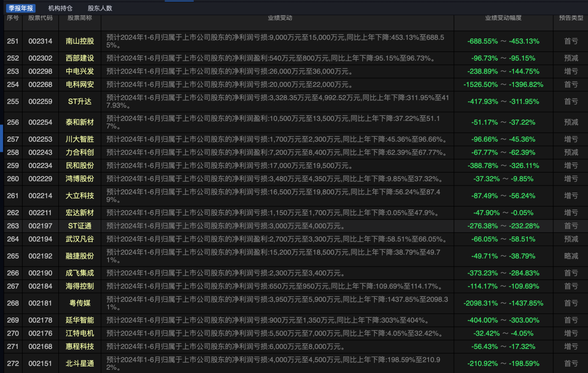Open 泰和新材 stock page
The width and height of the screenshot is (588, 373).
[80, 123]
